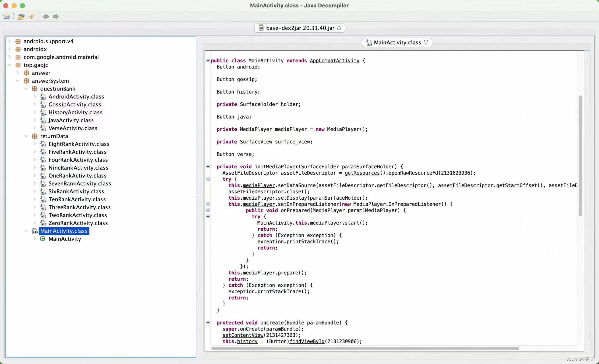Expand the answer package
599x364 pixels.
18,73
